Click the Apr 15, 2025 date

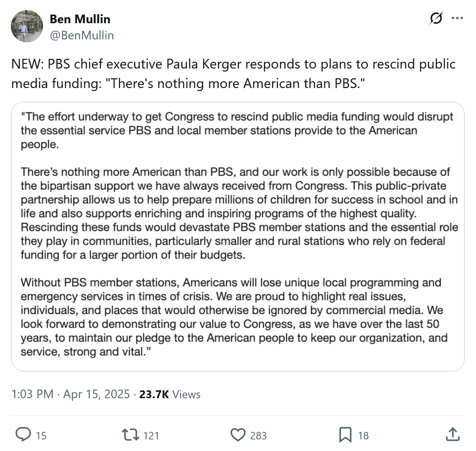click(97, 394)
